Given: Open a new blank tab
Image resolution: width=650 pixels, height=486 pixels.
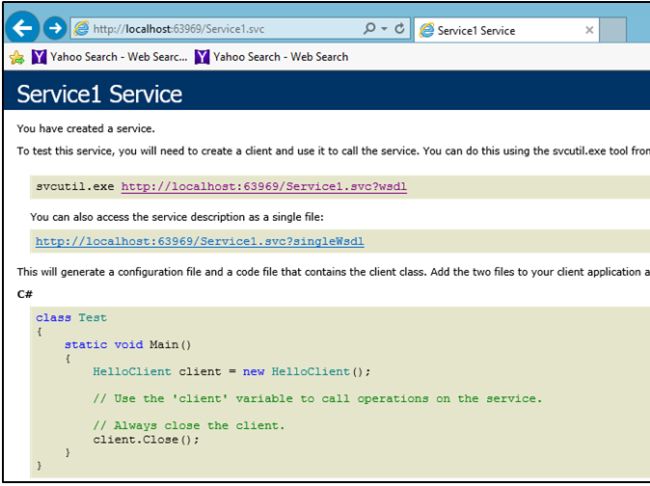Looking at the screenshot, I should coord(612,30).
